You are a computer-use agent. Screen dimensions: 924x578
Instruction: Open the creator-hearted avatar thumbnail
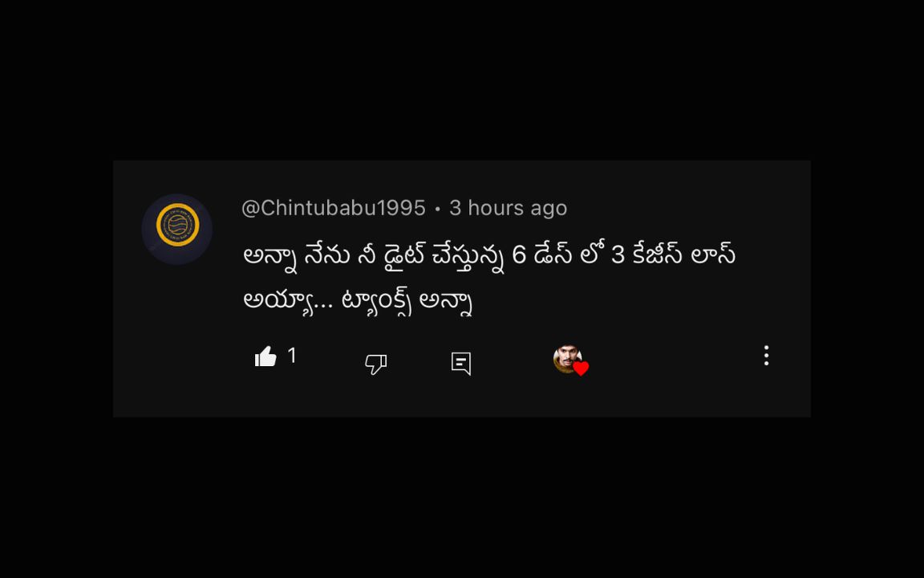[x=567, y=359]
